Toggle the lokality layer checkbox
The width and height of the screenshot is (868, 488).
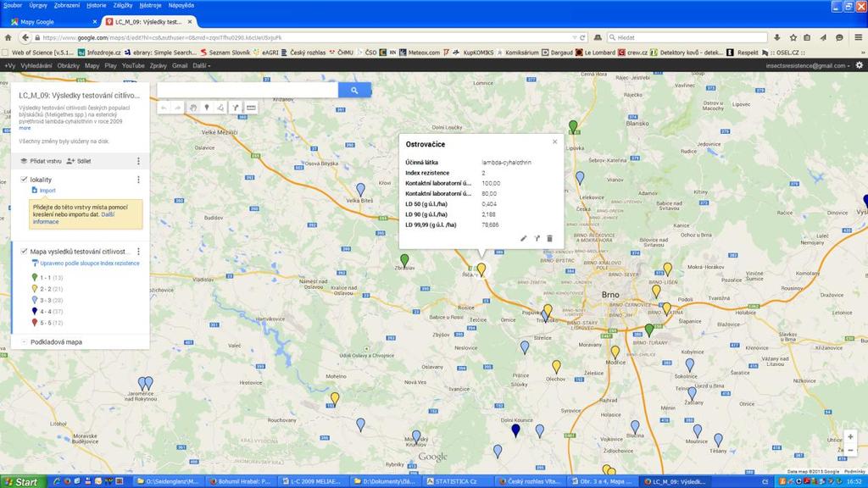coord(24,180)
